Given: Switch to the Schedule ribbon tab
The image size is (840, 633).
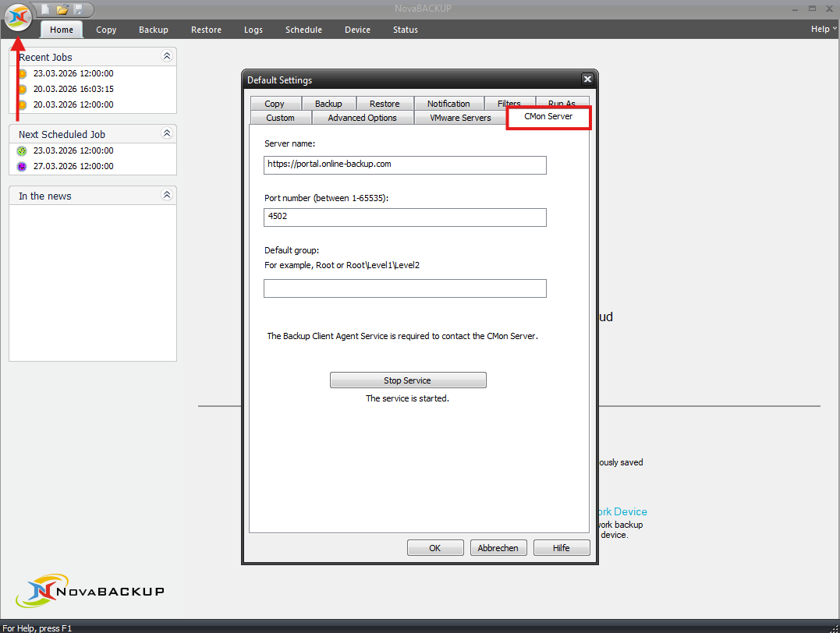Looking at the screenshot, I should (x=303, y=30).
